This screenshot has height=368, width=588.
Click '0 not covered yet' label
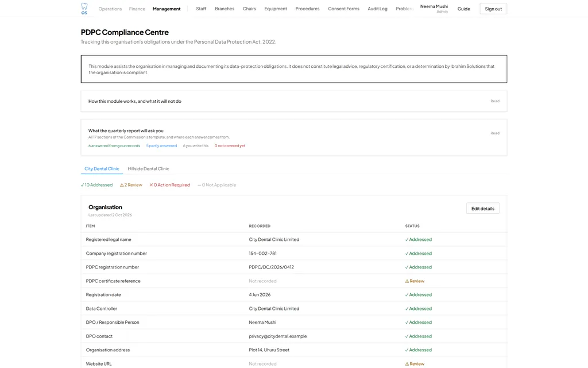coord(230,145)
